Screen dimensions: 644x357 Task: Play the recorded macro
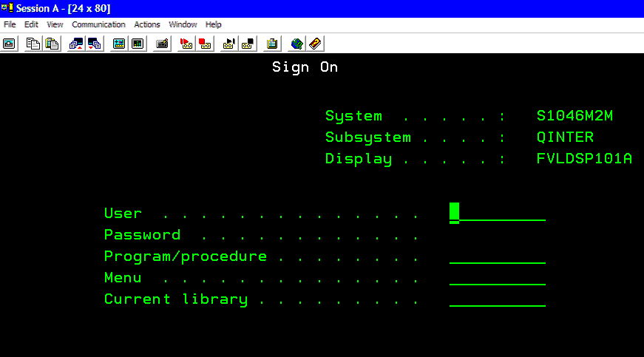[228, 44]
